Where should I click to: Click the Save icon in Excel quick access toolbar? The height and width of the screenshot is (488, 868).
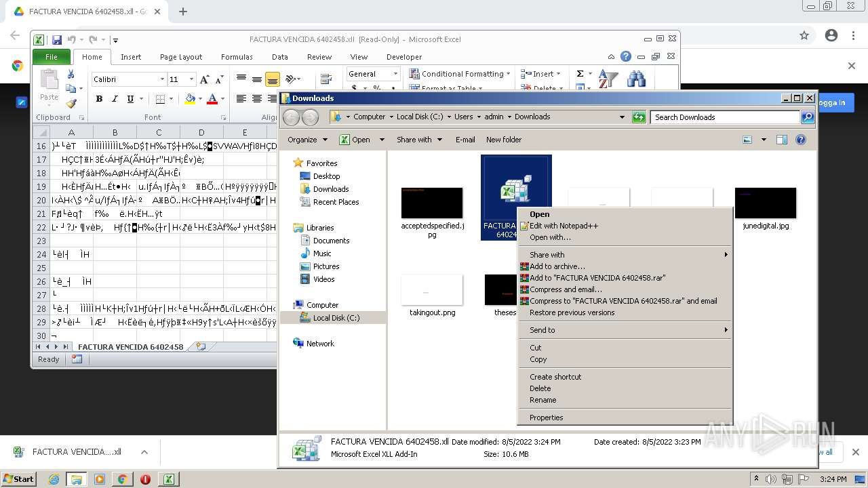(x=56, y=40)
